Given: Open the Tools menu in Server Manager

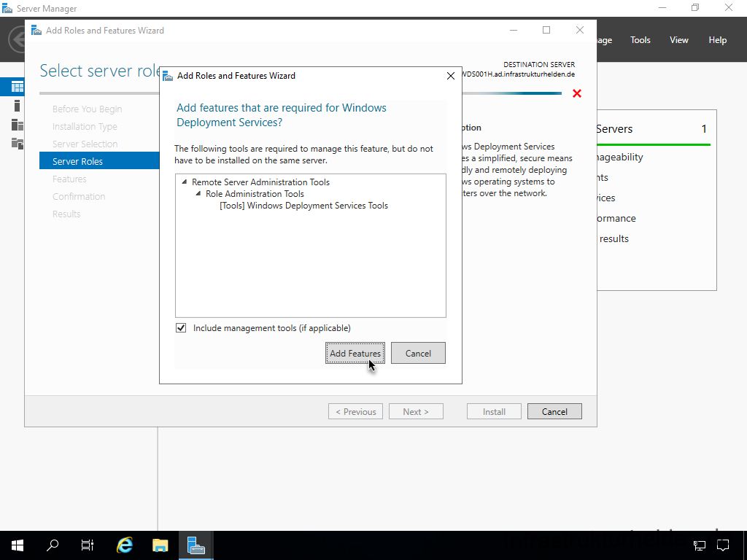Looking at the screenshot, I should pos(640,40).
